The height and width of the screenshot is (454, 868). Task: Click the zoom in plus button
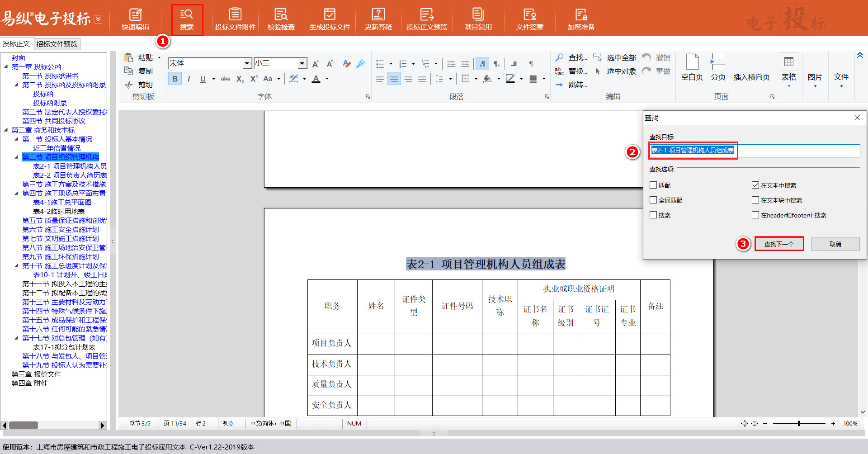pos(833,424)
